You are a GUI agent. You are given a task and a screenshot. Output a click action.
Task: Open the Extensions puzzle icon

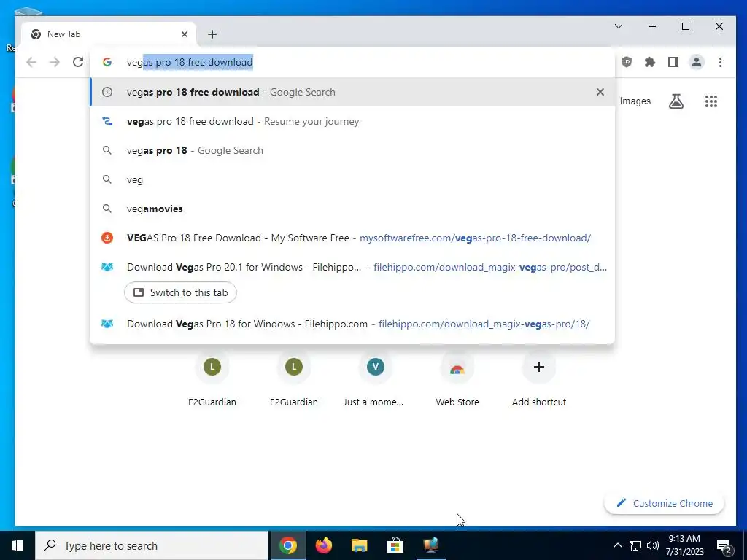click(x=650, y=62)
